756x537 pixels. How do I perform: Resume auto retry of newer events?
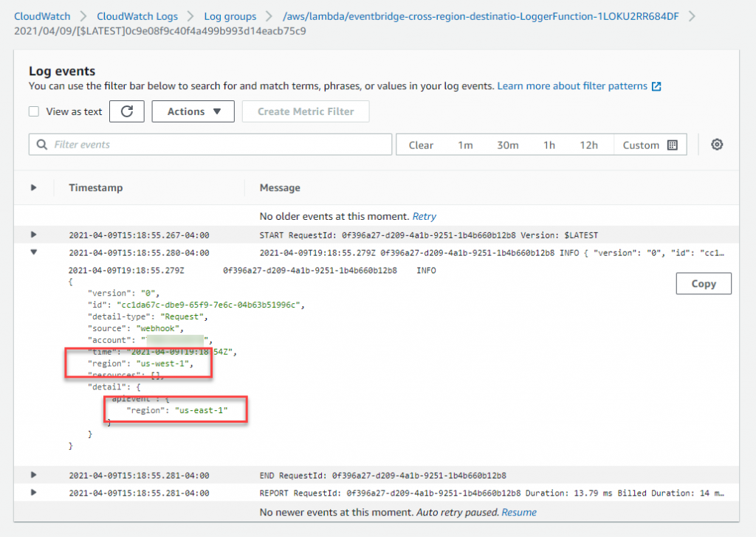[518, 512]
